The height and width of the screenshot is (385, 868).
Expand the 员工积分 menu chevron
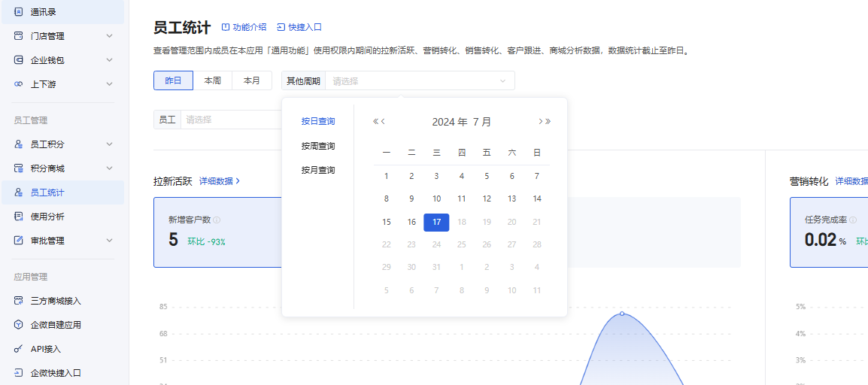[x=109, y=144]
